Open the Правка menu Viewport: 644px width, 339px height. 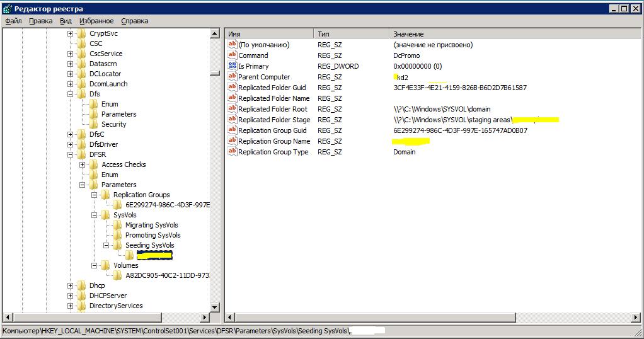tap(41, 21)
